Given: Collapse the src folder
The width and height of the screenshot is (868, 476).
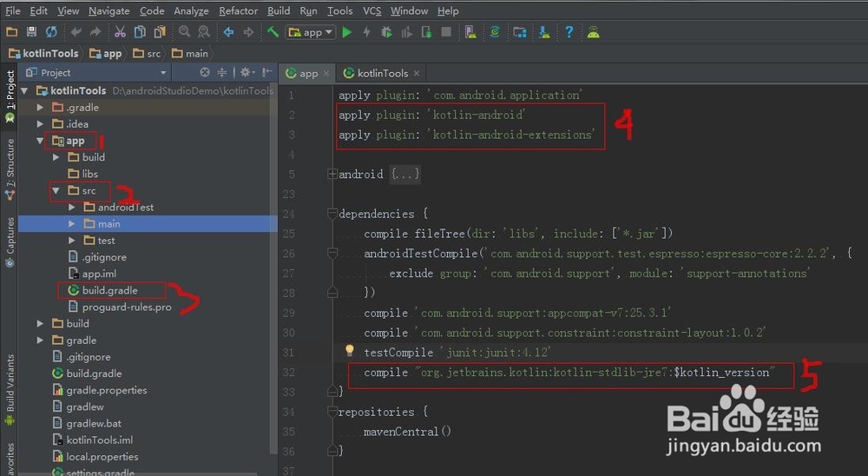Looking at the screenshot, I should [x=56, y=190].
